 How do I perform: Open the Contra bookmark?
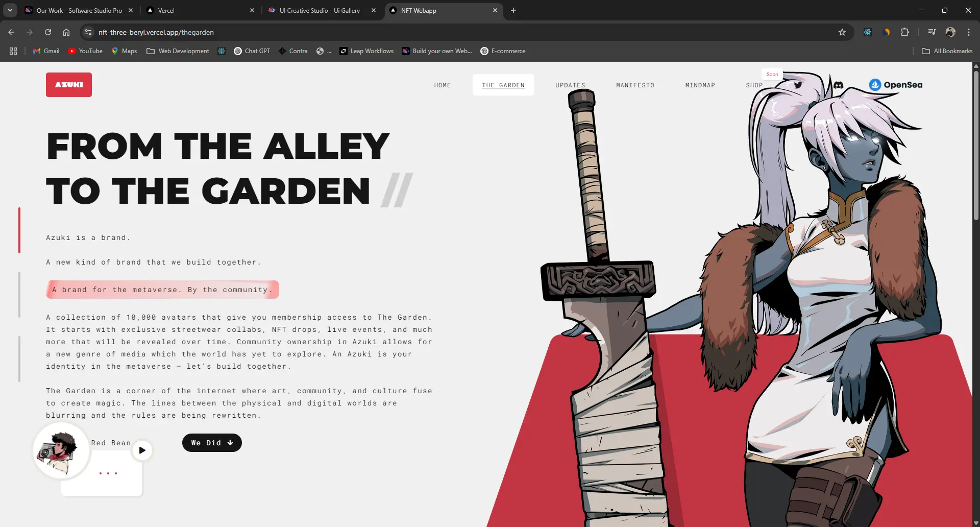click(293, 51)
